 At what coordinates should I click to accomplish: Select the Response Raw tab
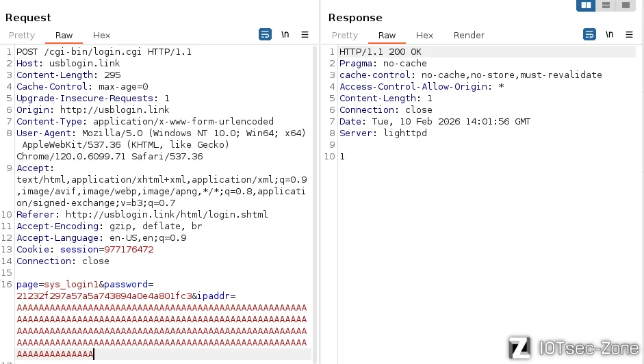[x=387, y=36]
